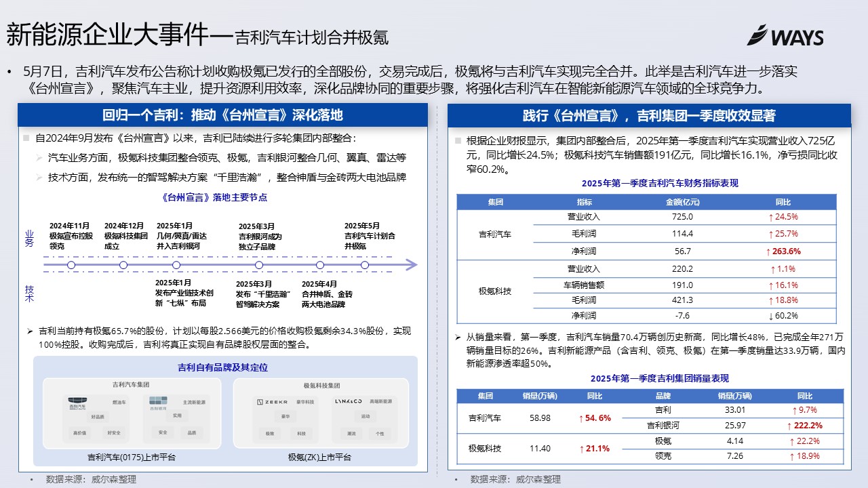This screenshot has height=488, width=868.
Task: Click the 金额(亿元) column header
Action: pyautogui.click(x=682, y=202)
